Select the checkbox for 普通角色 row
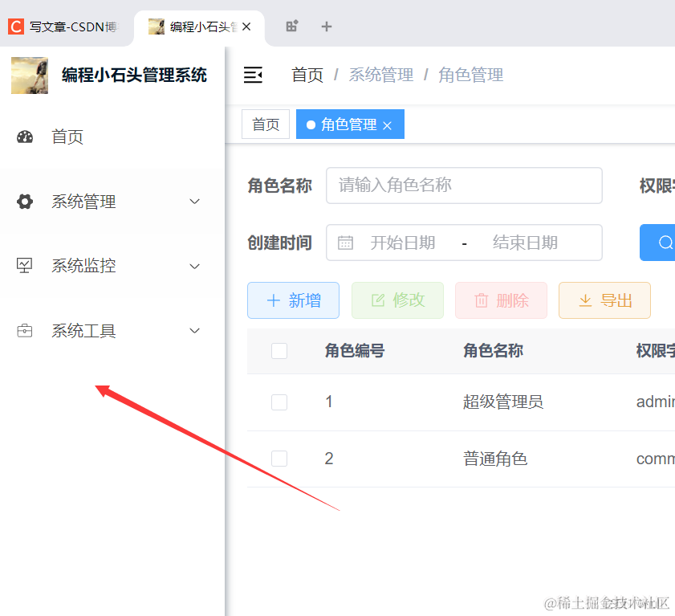675x616 pixels. [x=279, y=459]
